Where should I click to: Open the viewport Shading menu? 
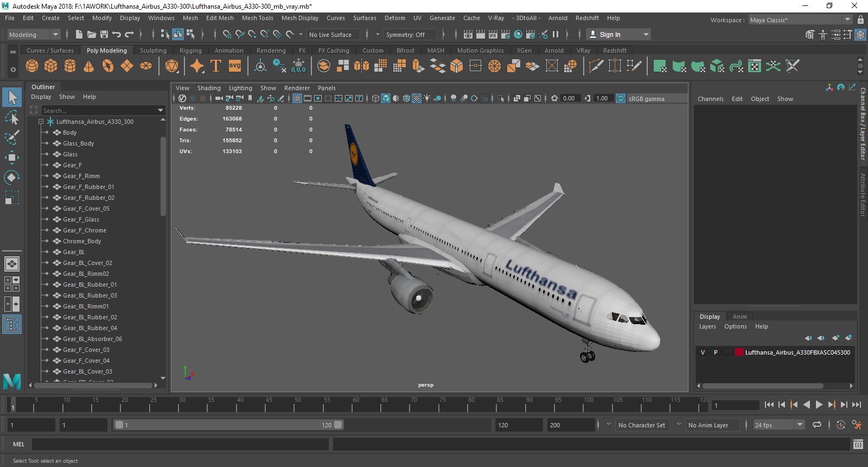coord(209,88)
